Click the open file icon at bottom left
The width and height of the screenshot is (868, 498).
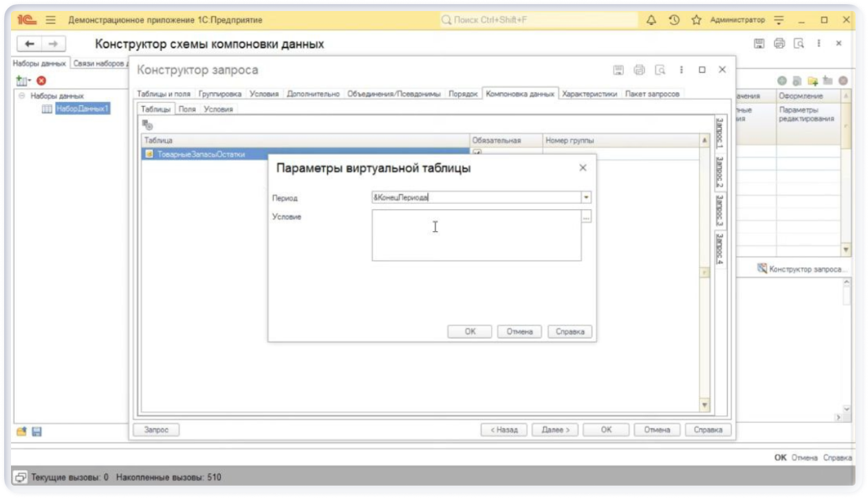click(x=21, y=431)
